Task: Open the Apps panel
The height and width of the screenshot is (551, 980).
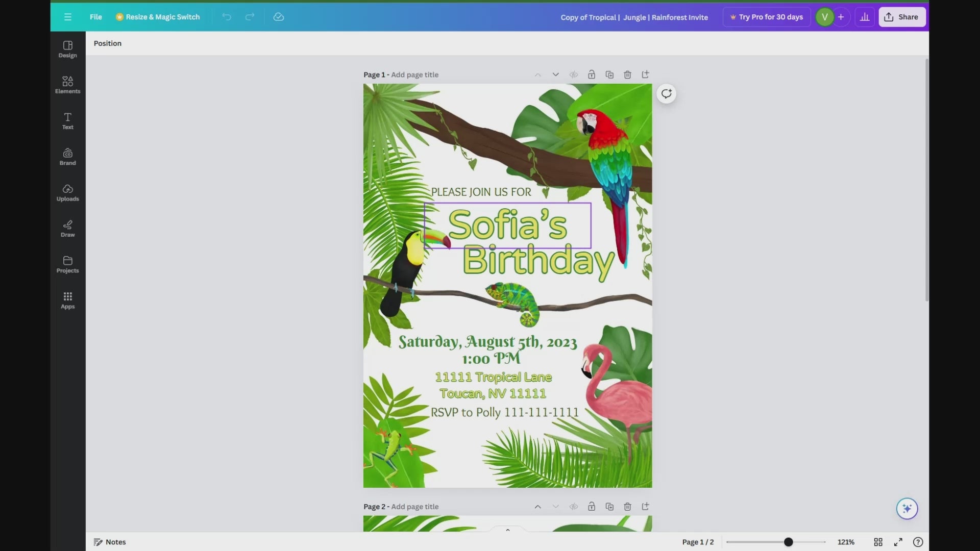Action: pyautogui.click(x=67, y=300)
